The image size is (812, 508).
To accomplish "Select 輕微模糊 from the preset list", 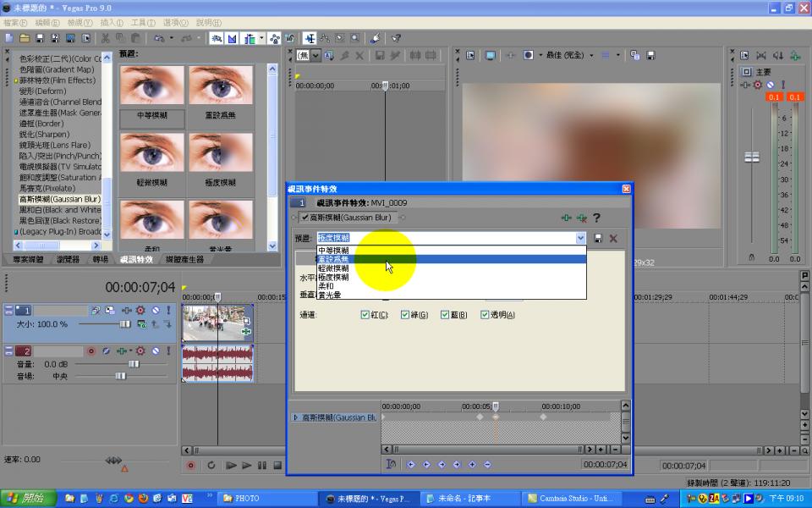I will click(333, 268).
